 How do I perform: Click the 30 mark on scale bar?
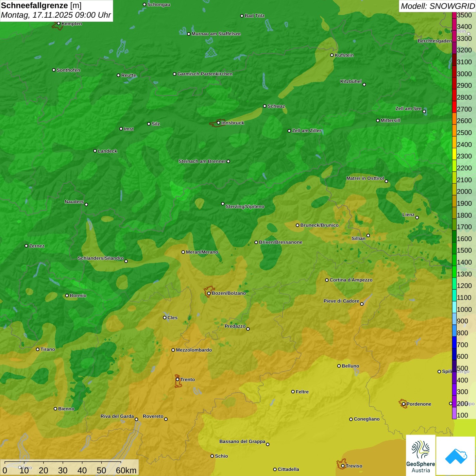tap(63, 470)
